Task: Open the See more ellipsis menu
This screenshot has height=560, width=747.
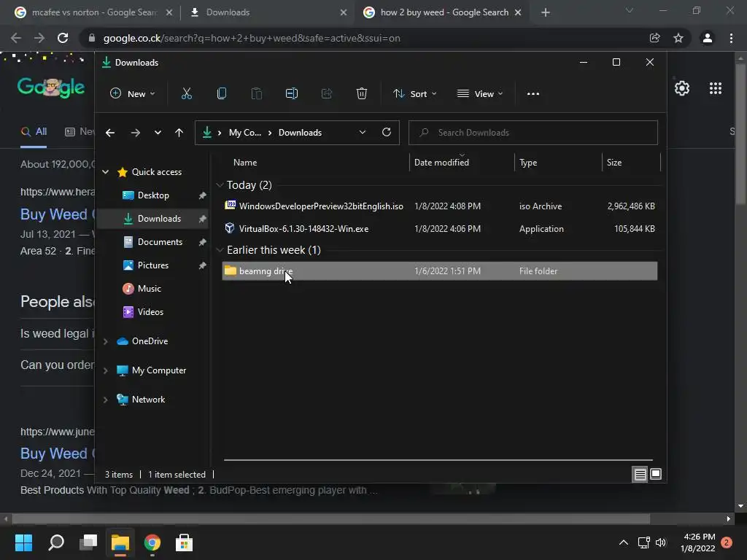Action: click(533, 94)
